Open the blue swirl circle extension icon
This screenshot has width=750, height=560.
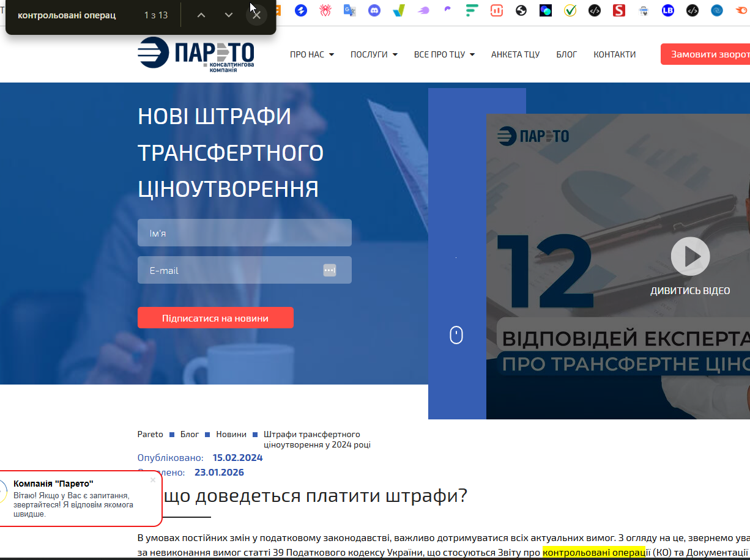pos(717,10)
